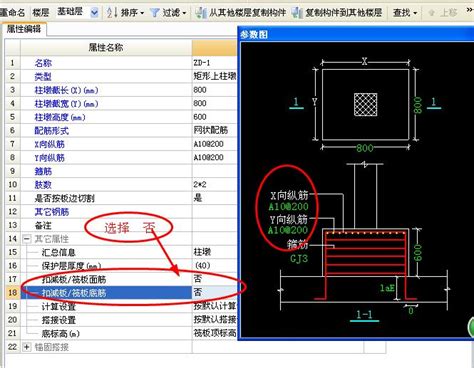This screenshot has width=474, height=368.
Task: Expand the 锚固搭接 group
Action: (26, 347)
